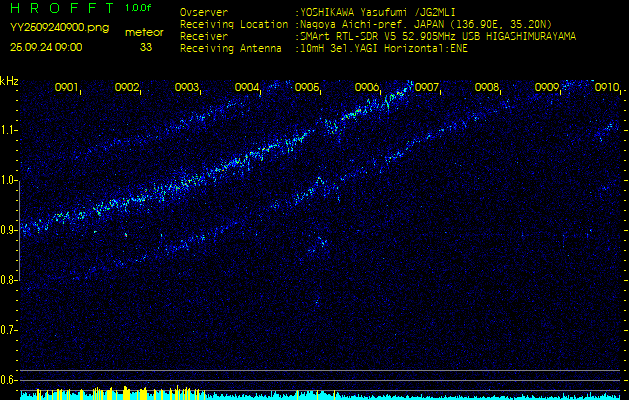This screenshot has width=629, height=400.
Task: Click the 0.8 kHz axis label
Action: [7, 280]
